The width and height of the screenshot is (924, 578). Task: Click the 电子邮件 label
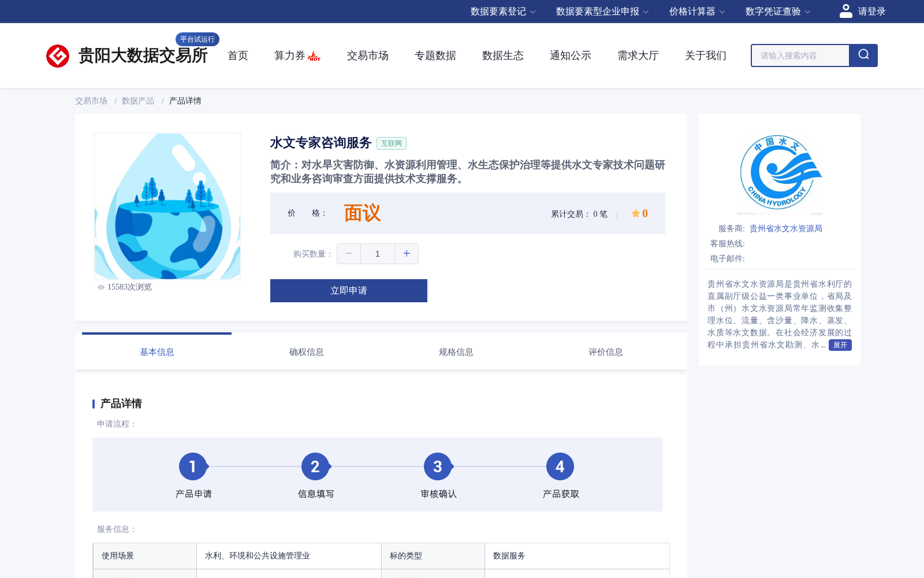728,259
